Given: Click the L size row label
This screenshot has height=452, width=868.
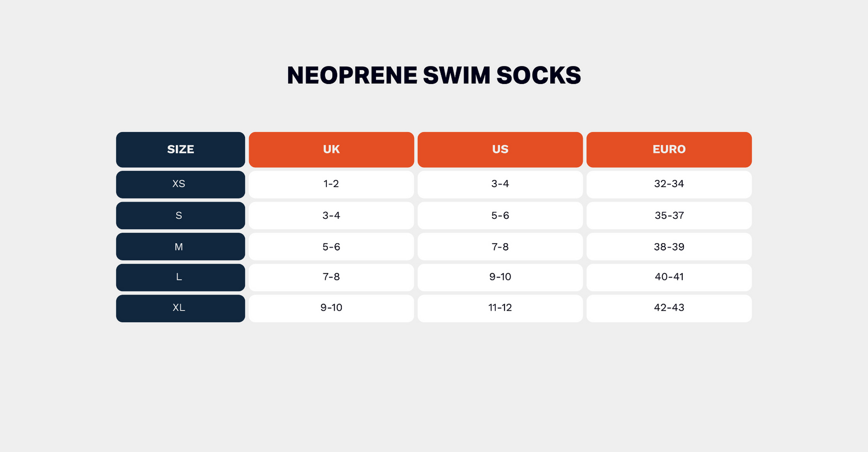Looking at the screenshot, I should (x=181, y=277).
